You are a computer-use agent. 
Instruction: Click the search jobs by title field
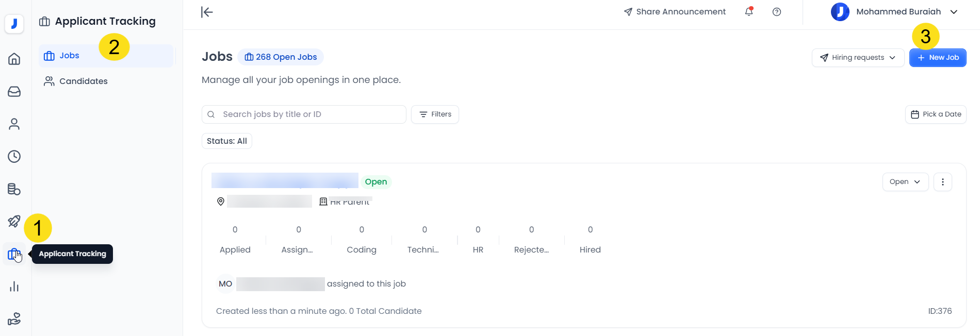309,114
